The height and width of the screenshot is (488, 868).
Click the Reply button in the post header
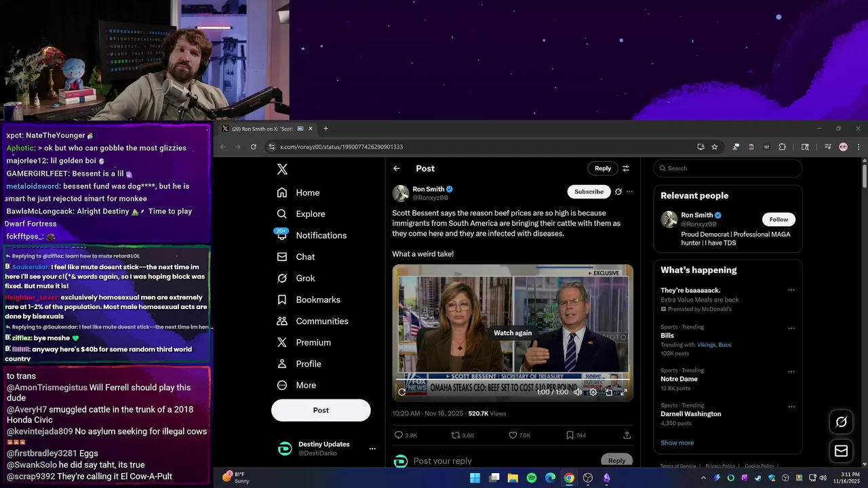(603, 168)
